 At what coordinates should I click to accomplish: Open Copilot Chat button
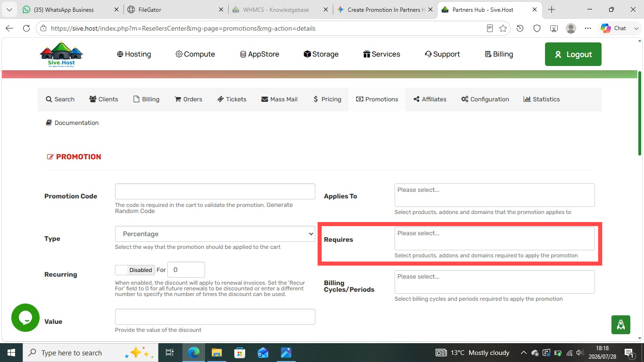point(614,28)
